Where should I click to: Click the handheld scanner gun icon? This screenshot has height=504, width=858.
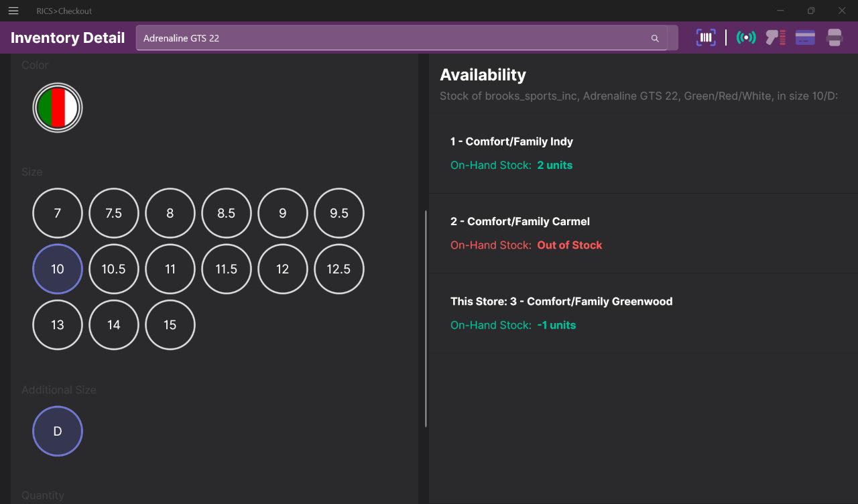(776, 38)
